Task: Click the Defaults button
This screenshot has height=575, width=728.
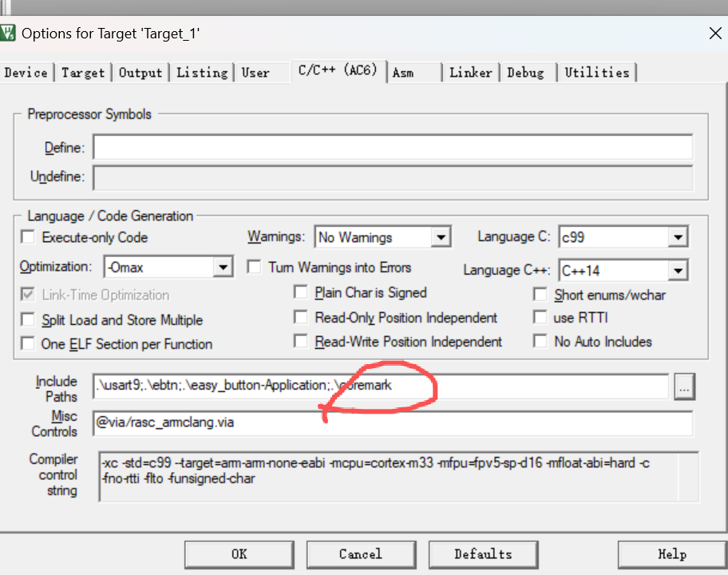Action: coord(483,554)
